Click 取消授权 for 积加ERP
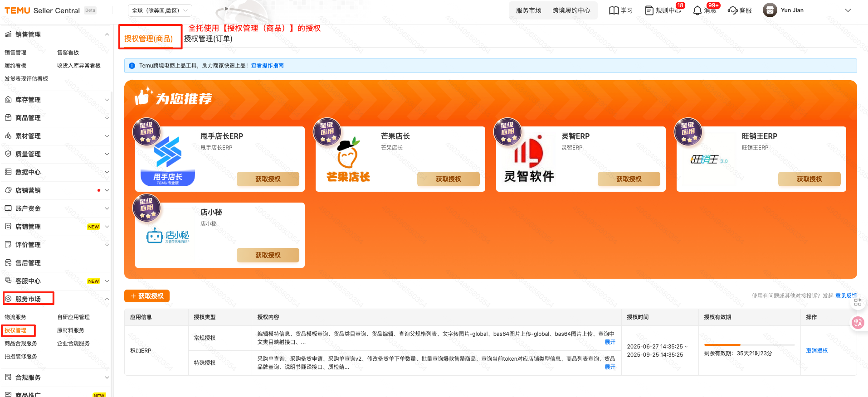 tap(817, 351)
